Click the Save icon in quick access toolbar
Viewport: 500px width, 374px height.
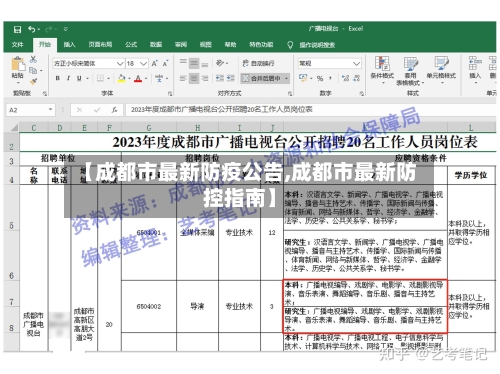[x=17, y=29]
